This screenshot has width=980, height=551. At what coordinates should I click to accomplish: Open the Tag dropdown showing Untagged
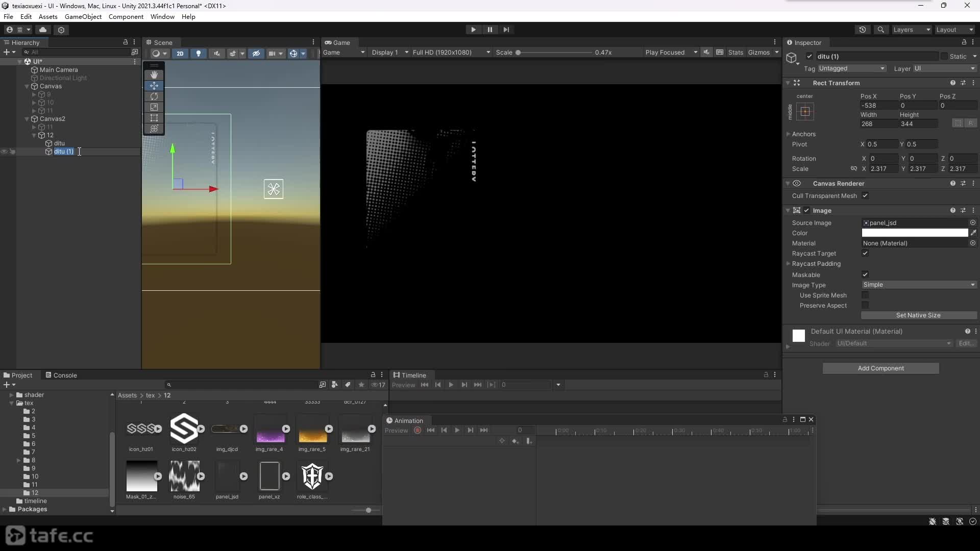tap(852, 68)
